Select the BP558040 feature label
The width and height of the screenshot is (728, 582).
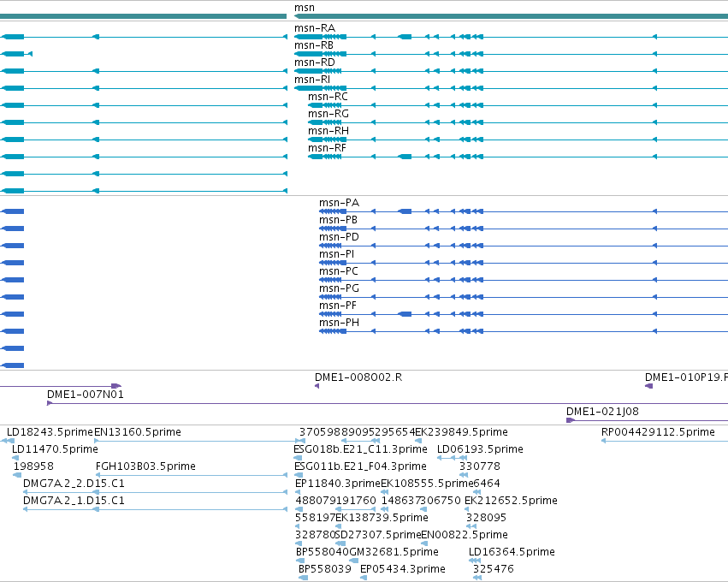(x=323, y=553)
